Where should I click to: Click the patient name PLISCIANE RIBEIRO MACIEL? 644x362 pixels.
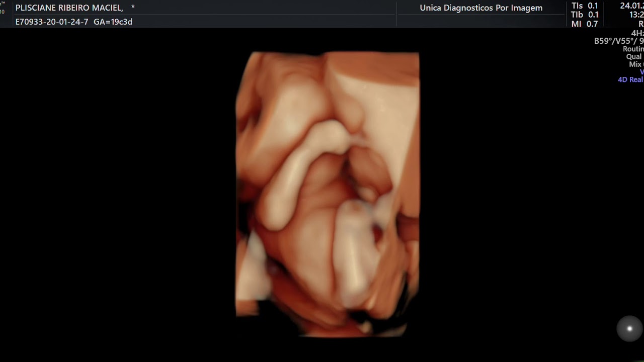[x=69, y=8]
